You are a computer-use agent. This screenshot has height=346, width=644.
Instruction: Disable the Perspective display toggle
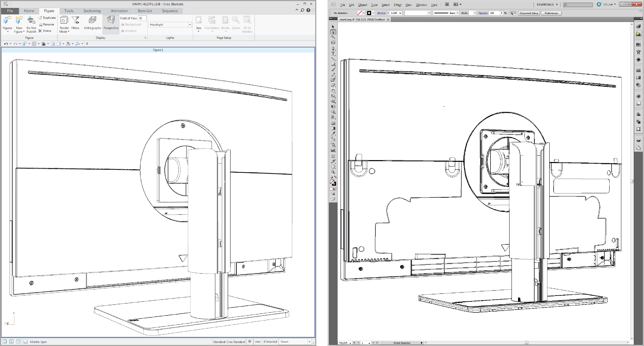[x=111, y=24]
